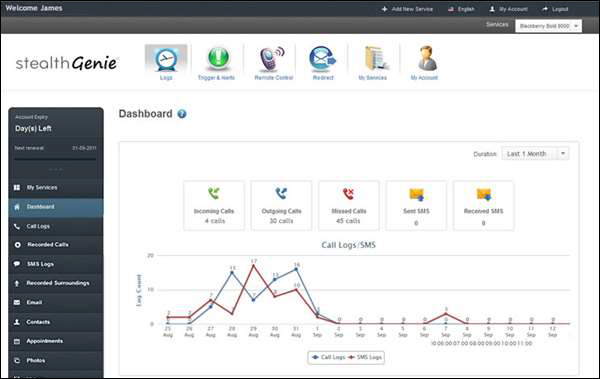The height and width of the screenshot is (379, 600).
Task: Click the Duration dropdown arrow
Action: 563,154
